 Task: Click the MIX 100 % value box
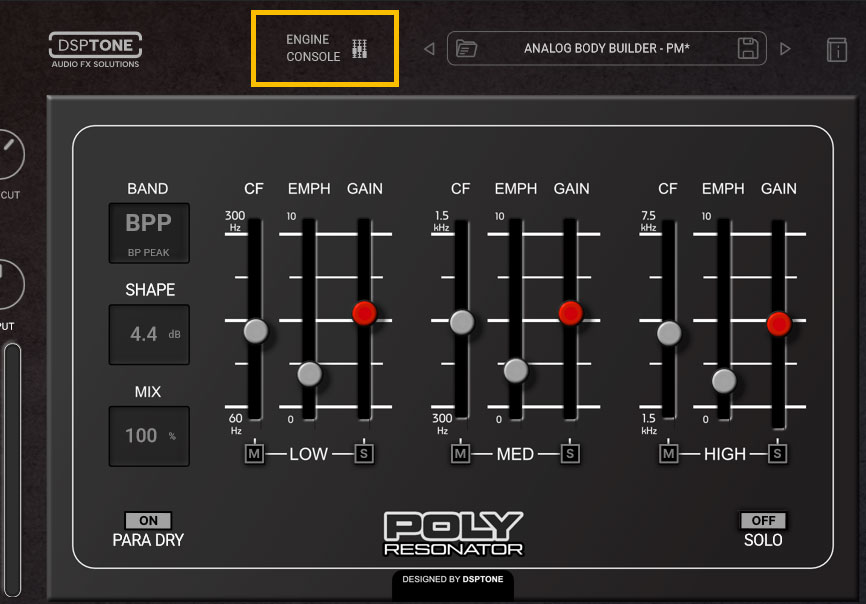149,436
